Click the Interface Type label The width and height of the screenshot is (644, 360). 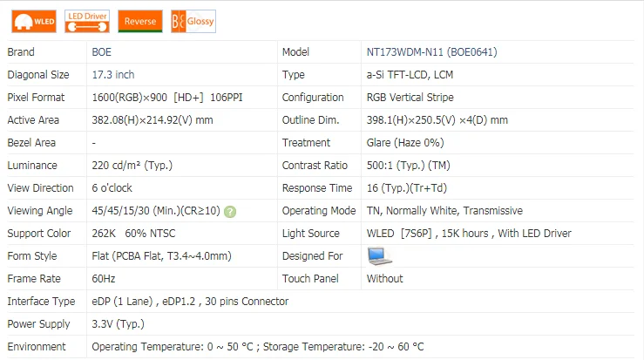point(41,302)
